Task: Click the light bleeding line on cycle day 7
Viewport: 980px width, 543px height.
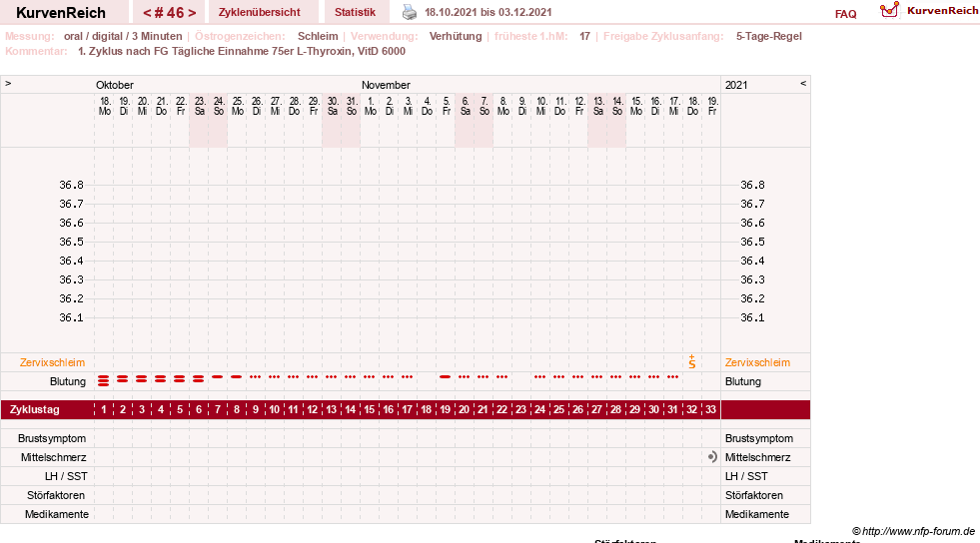Action: coord(218,377)
